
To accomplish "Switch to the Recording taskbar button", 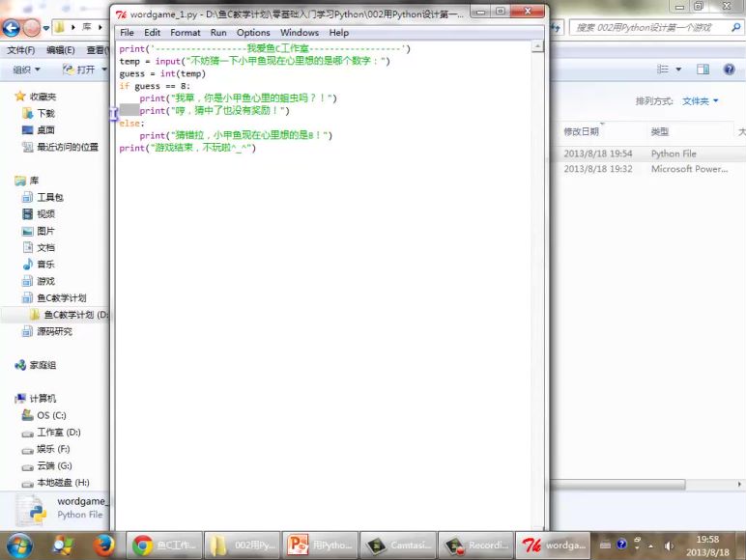I will point(476,546).
